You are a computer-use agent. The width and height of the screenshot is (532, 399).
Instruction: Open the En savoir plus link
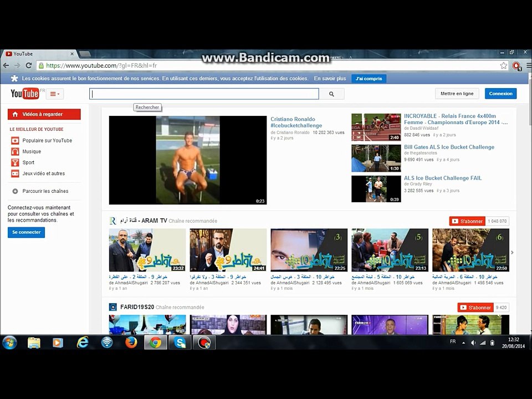(330, 78)
